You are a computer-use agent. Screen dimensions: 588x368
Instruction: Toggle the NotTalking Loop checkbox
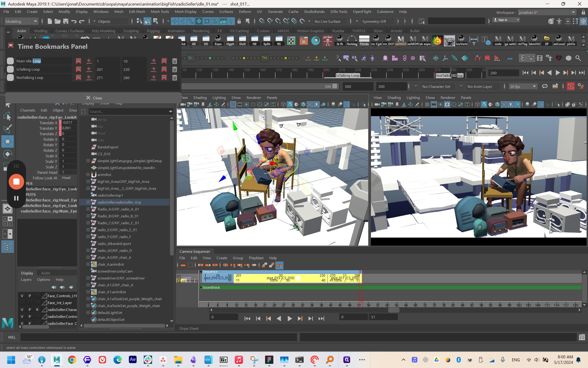10,78
